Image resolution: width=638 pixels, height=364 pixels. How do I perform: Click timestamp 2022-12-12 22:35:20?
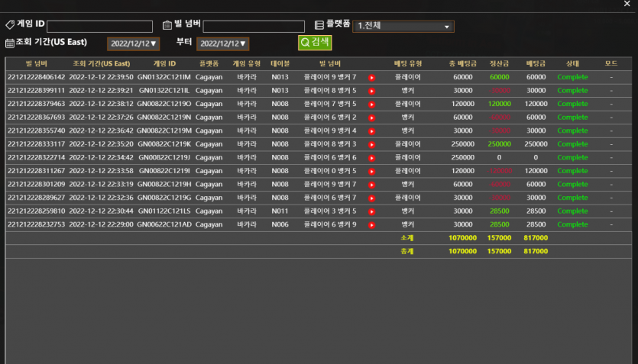coord(102,144)
